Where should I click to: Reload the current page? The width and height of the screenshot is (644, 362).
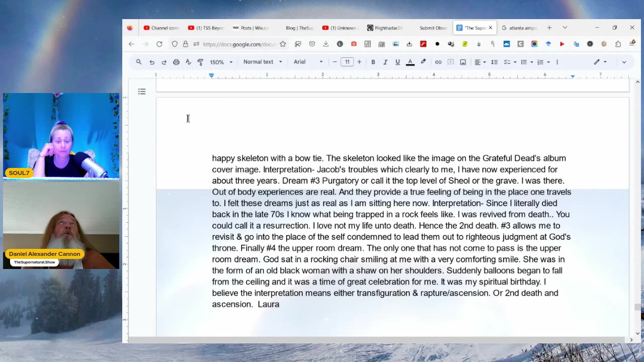[x=159, y=44]
